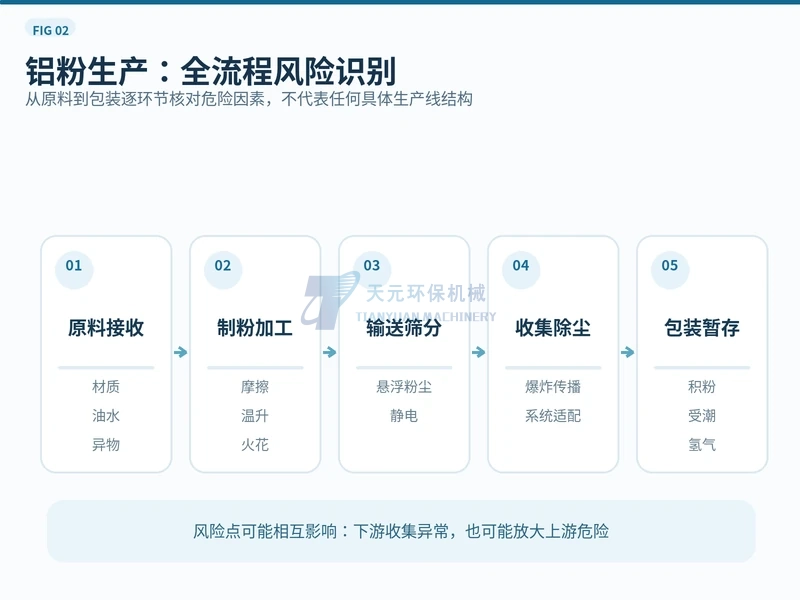
Task: Click 静电 risk item
Action: pos(404,416)
